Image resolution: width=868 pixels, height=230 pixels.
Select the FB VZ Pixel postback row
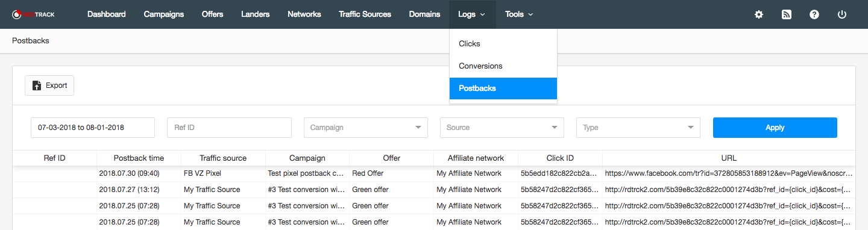tap(434, 173)
